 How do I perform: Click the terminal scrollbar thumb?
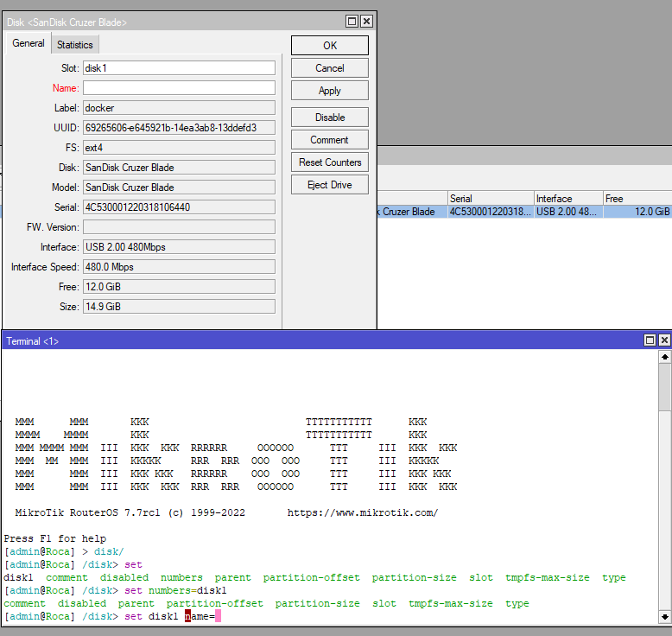click(x=665, y=387)
